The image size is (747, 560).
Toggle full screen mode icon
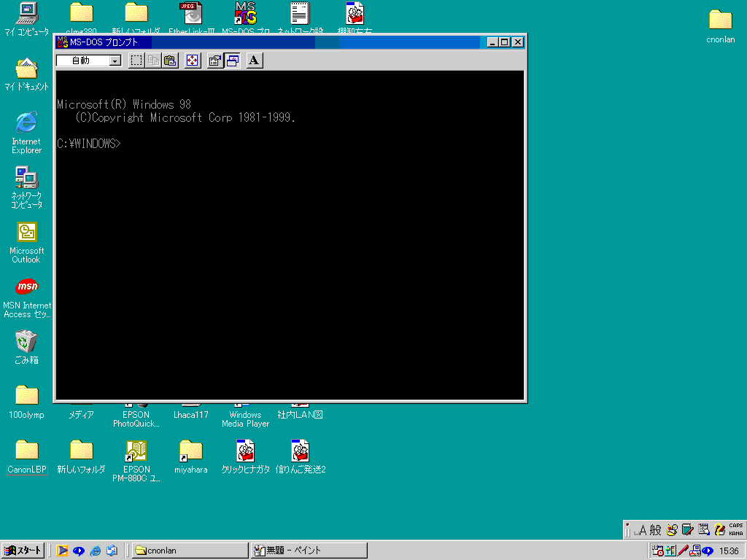193,61
